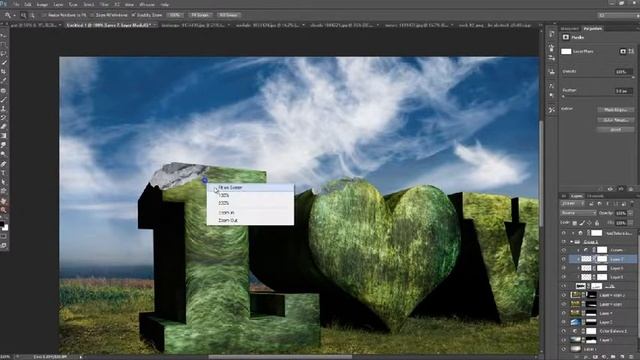Toggle Zoom All Windows checkbox
This screenshot has width=640, height=360.
point(92,15)
